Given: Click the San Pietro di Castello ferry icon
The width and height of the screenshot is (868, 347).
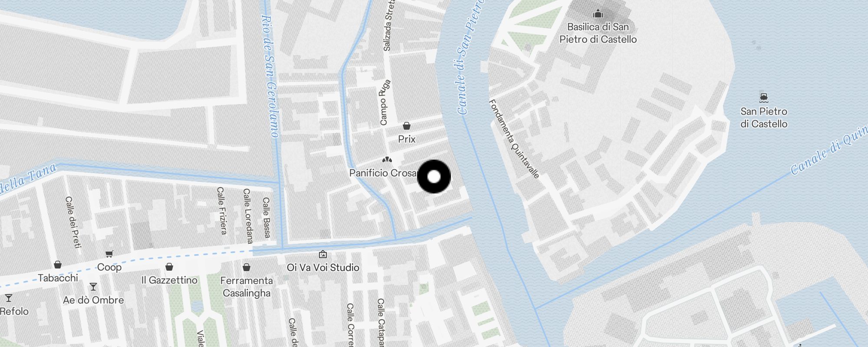Looking at the screenshot, I should [x=764, y=97].
